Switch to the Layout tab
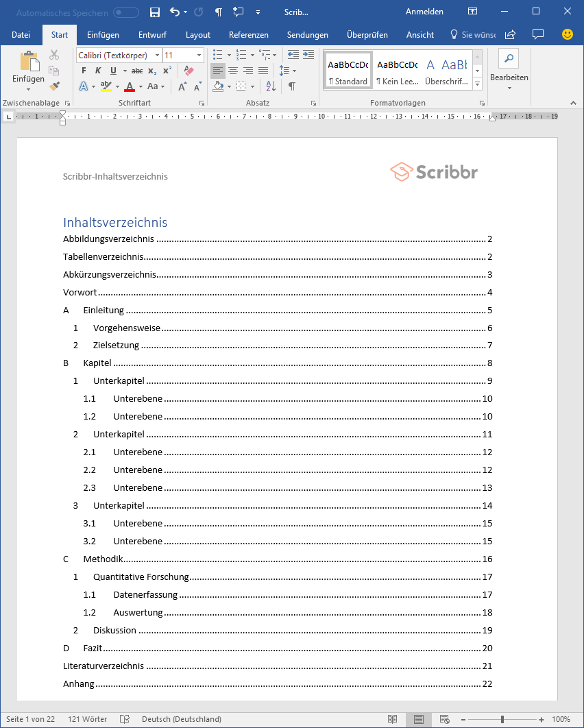Screen dimensions: 584x728 tap(198, 35)
